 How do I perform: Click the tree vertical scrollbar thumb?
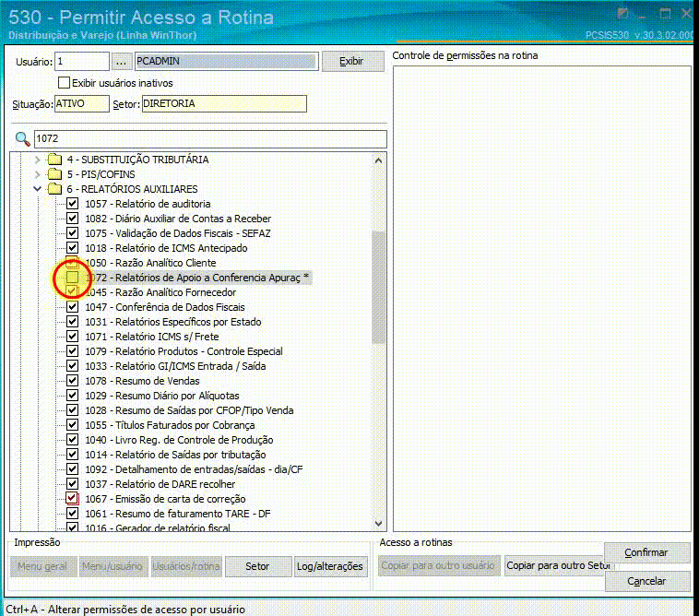378,288
